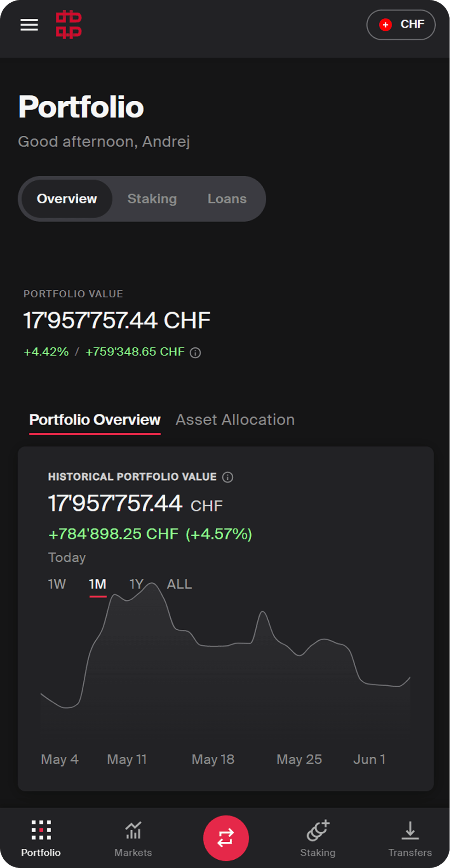Click the red app logo

(69, 25)
